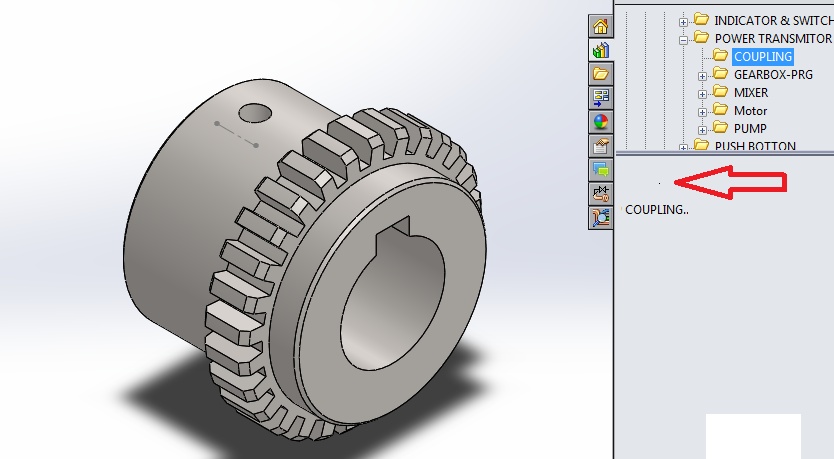Select the INDICATOR & SWITCH folder

click(x=774, y=20)
